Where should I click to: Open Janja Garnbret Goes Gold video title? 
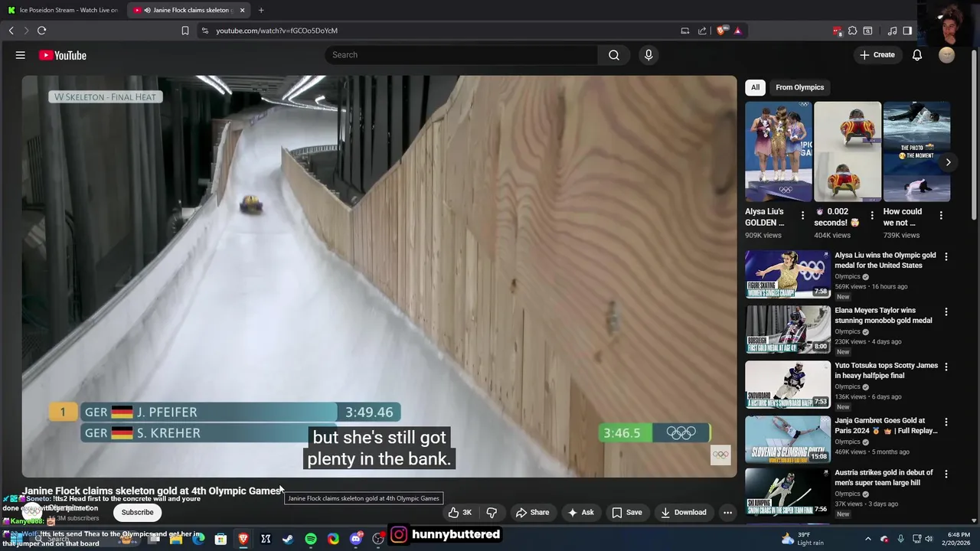pyautogui.click(x=886, y=425)
